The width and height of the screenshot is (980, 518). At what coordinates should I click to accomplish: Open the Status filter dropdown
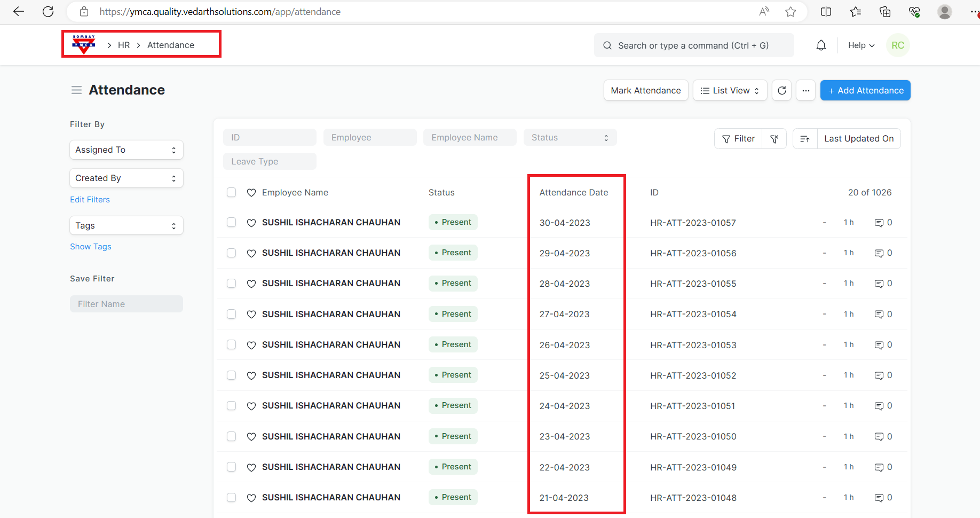click(570, 137)
